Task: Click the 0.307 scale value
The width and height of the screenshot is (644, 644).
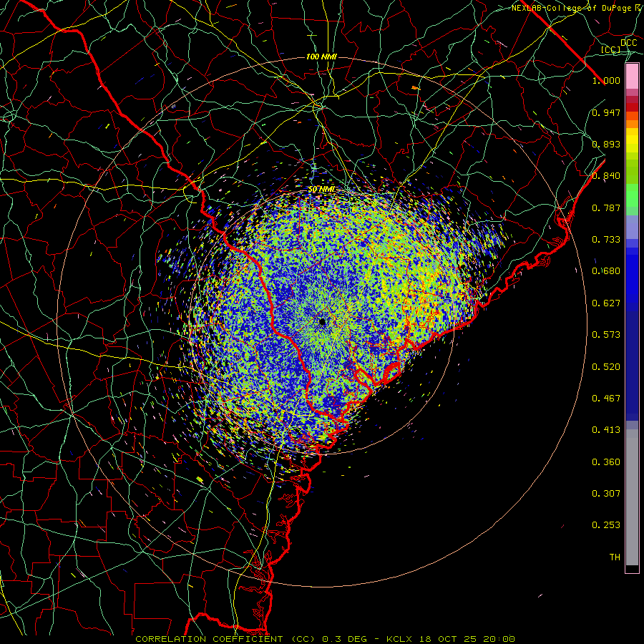Action: 606,494
